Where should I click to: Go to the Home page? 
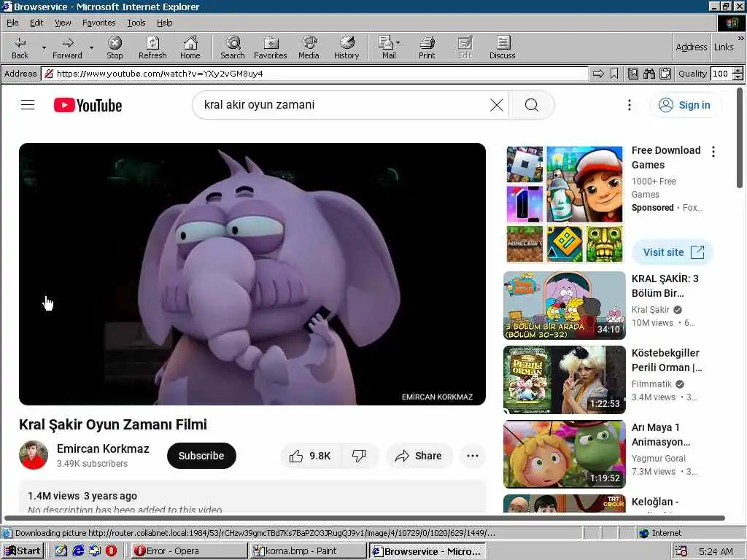[190, 47]
